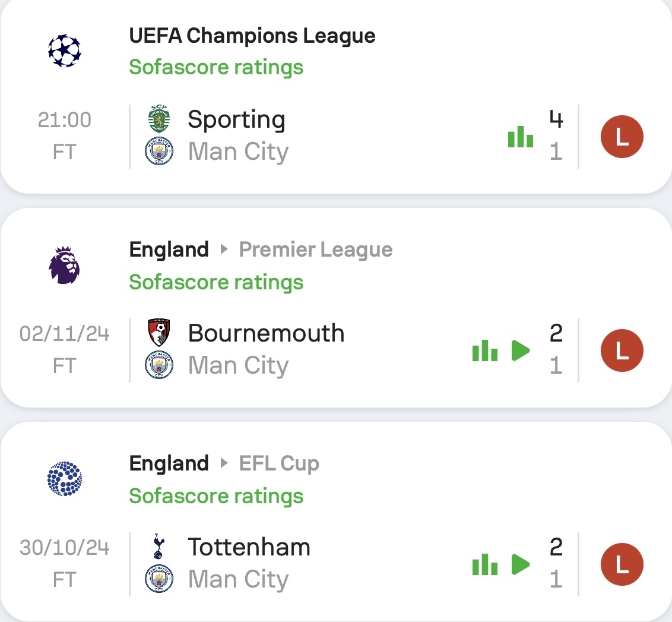Open statistics icon for Sporting match
The height and width of the screenshot is (622, 672).
click(x=520, y=137)
